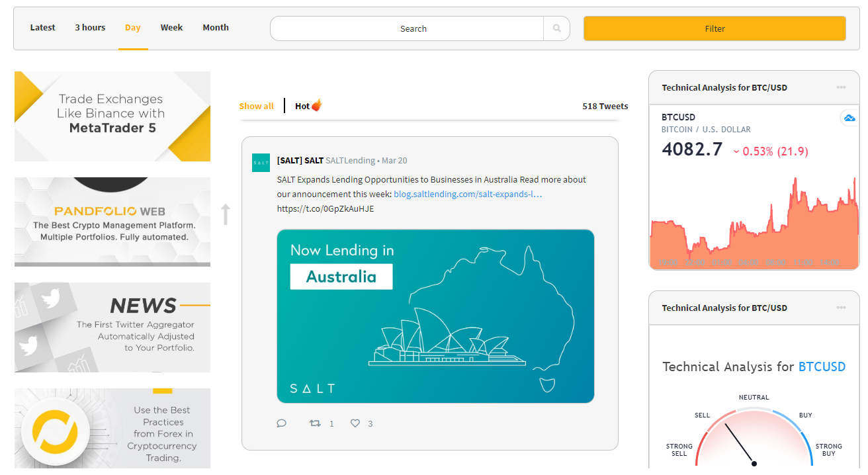Click the Mar 20 tweet date
This screenshot has width=868, height=475.
pos(394,161)
